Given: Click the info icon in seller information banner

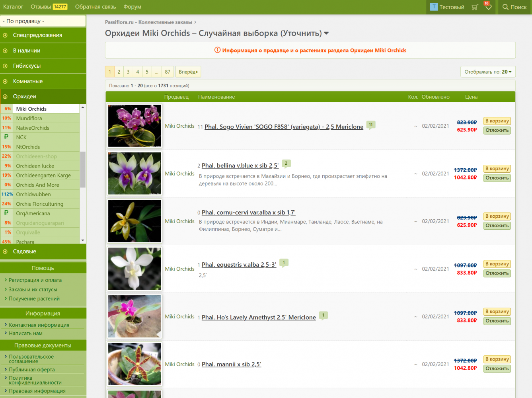Looking at the screenshot, I should point(217,50).
